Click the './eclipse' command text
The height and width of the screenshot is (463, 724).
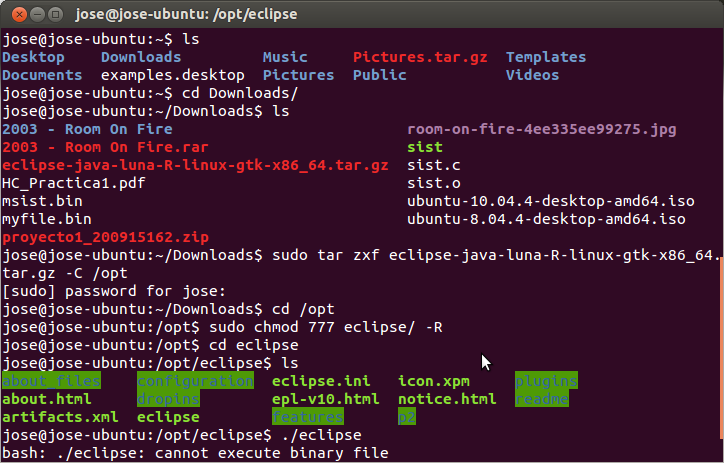(321, 435)
